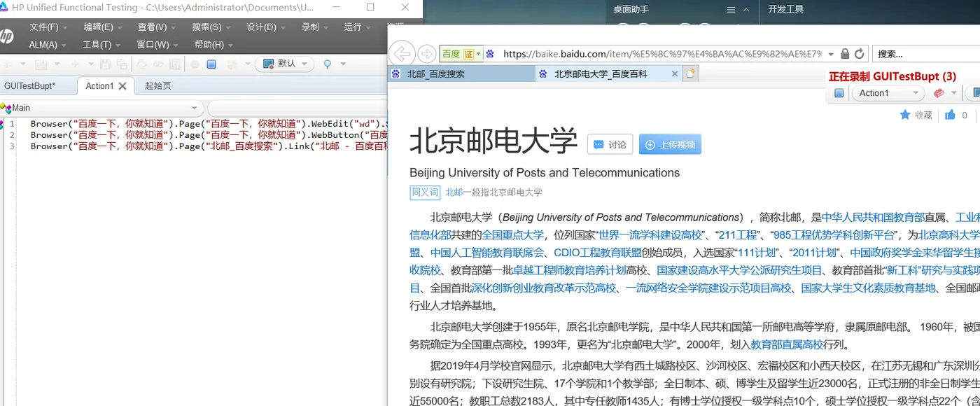Viewport: 980px width, 406px height.
Task: Click the red record button in UFT toolbar
Action: click(195, 64)
